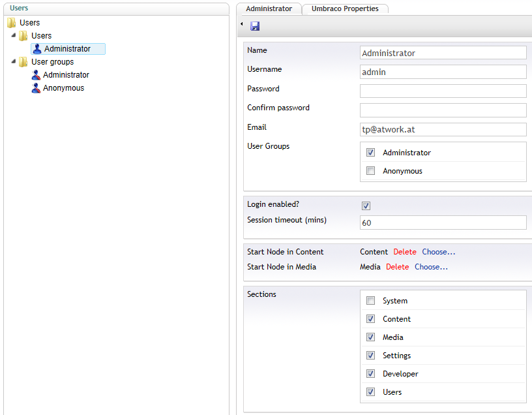The image size is (532, 415).
Task: Switch to the Umbraco Properties tab
Action: pyautogui.click(x=345, y=8)
